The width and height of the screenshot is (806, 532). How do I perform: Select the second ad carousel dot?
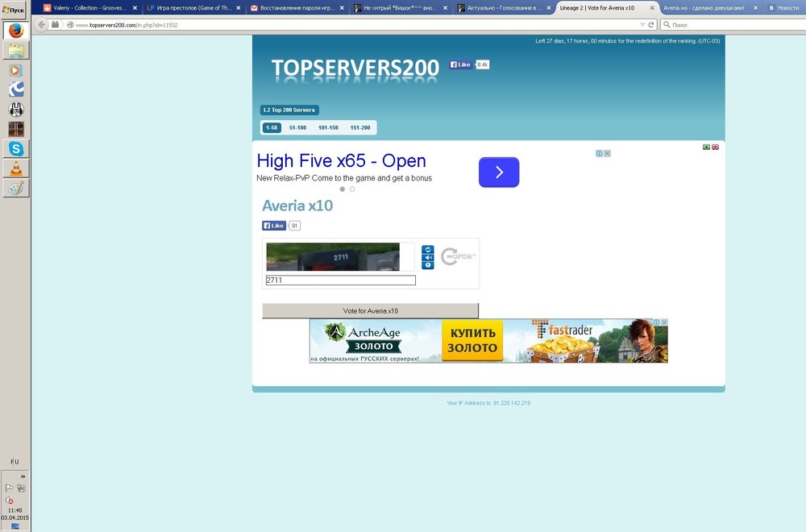tap(352, 189)
